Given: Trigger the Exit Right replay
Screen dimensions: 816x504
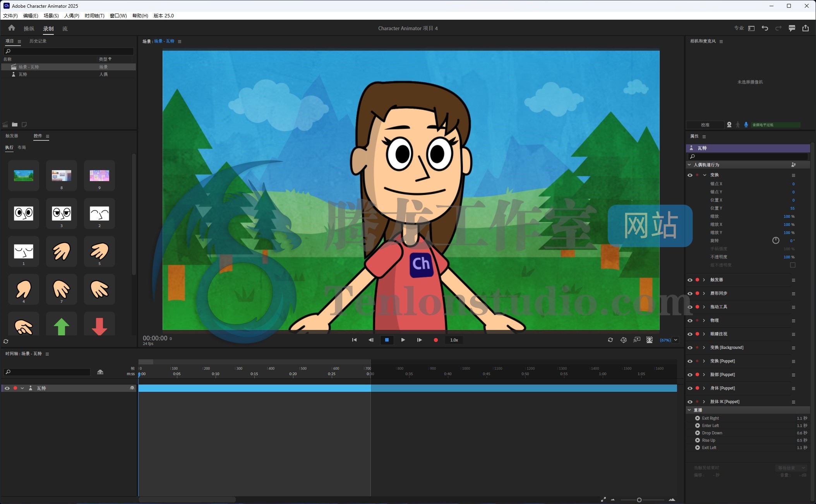Looking at the screenshot, I should [x=697, y=418].
